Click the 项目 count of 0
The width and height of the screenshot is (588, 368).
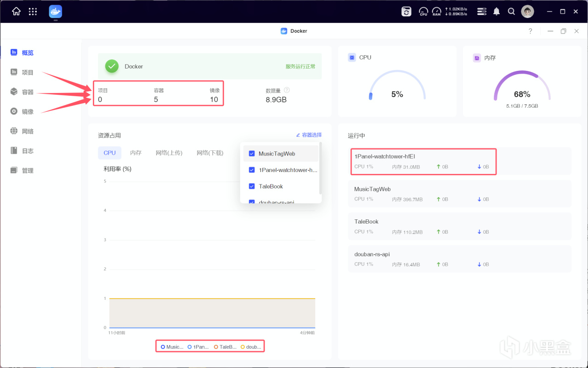point(100,99)
